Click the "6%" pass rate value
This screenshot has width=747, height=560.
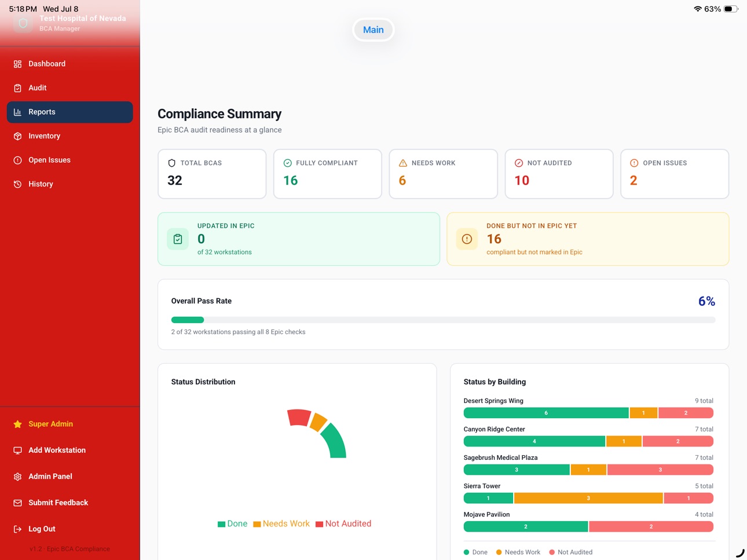[706, 301]
